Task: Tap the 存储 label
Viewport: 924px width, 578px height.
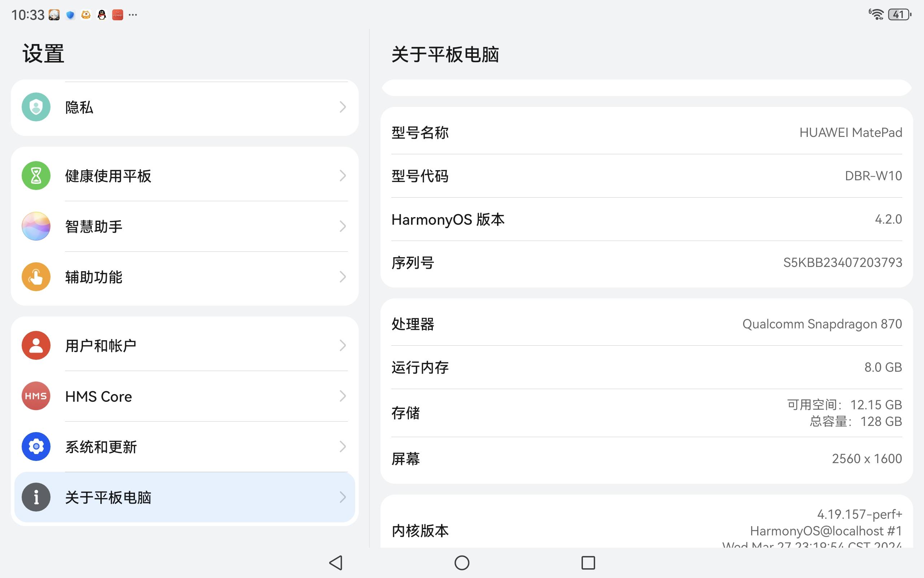Action: (405, 413)
